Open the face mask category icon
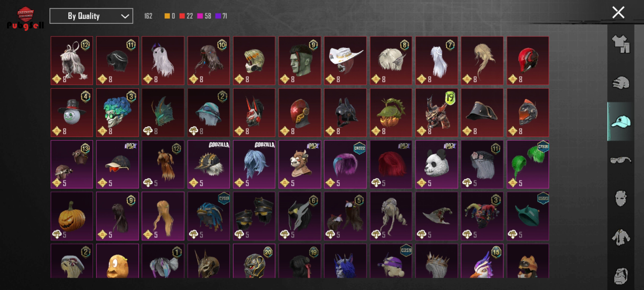644x290 pixels. (x=621, y=198)
